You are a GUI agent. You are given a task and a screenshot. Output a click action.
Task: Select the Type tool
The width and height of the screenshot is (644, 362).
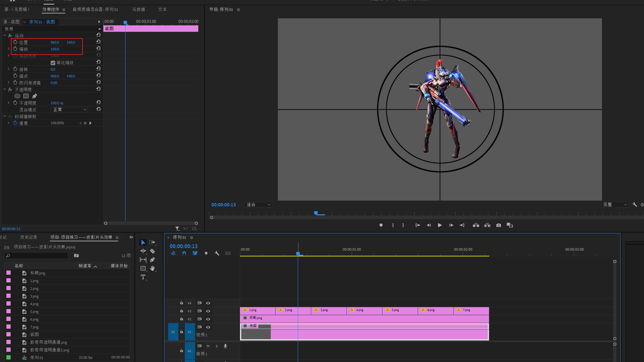pos(143,277)
